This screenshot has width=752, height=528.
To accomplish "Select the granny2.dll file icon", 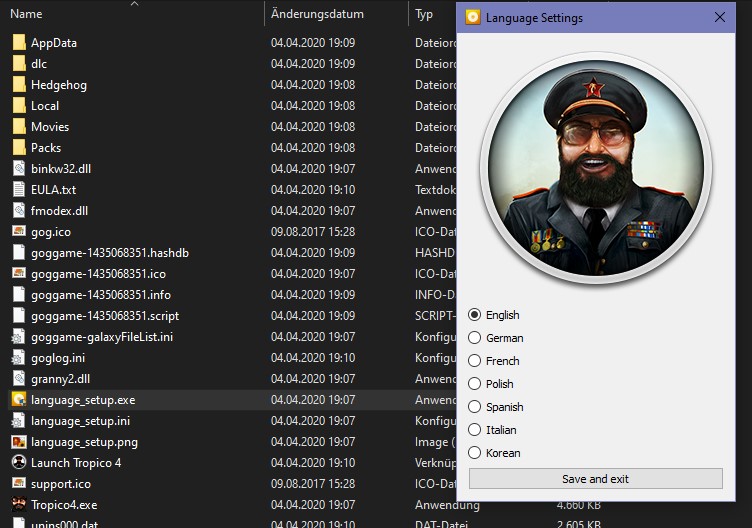I will tap(19, 378).
